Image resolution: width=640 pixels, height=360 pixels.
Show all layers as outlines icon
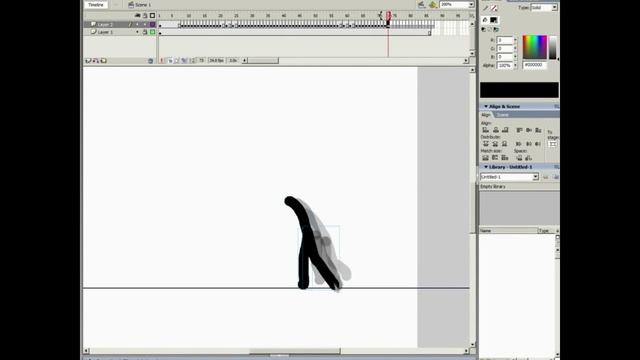[152, 16]
